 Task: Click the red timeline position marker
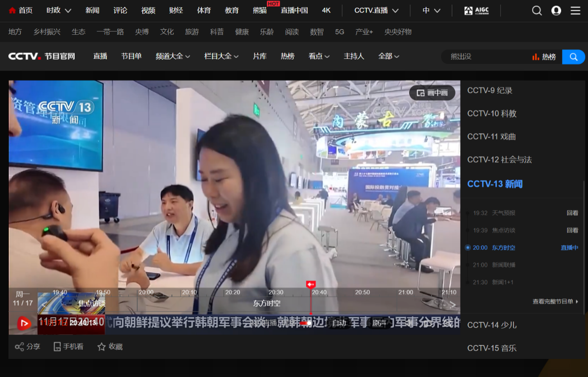pos(310,284)
